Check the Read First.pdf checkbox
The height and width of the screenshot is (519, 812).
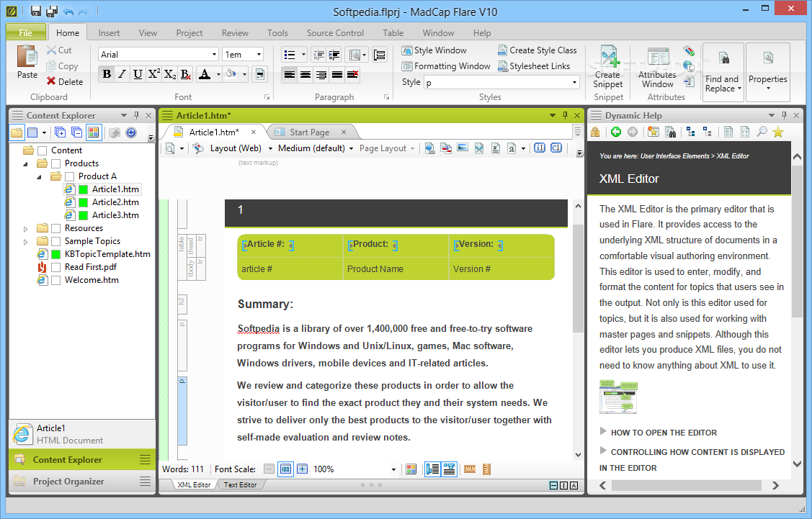pyautogui.click(x=56, y=267)
